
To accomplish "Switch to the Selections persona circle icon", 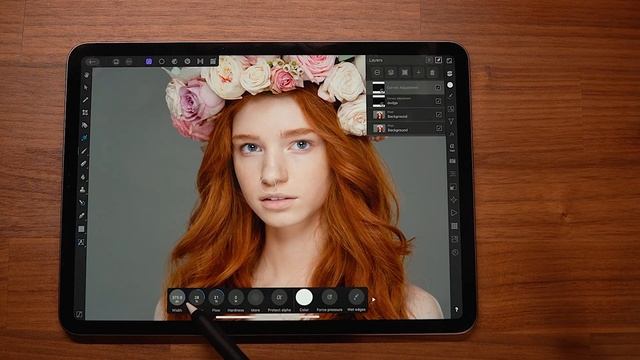I will (162, 61).
